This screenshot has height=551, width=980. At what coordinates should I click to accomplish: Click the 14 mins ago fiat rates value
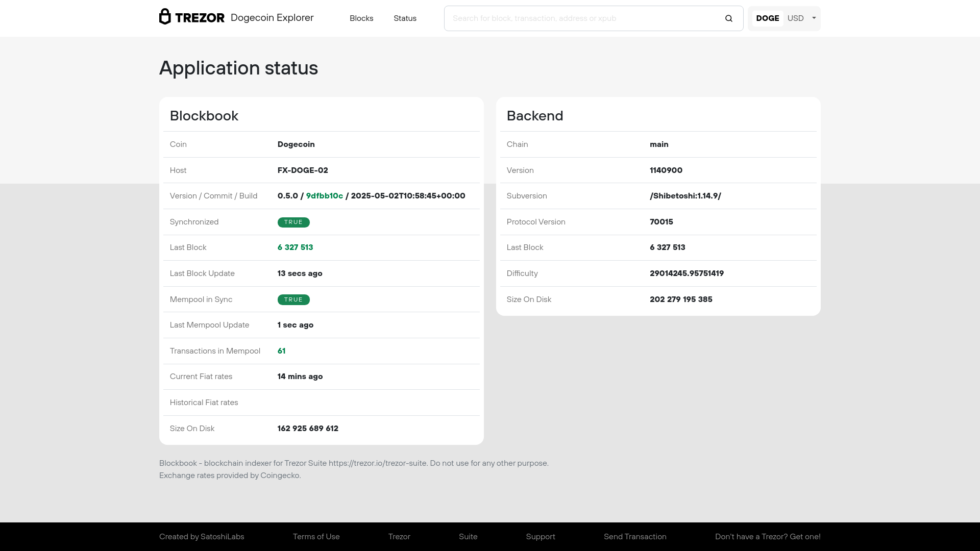[300, 377]
